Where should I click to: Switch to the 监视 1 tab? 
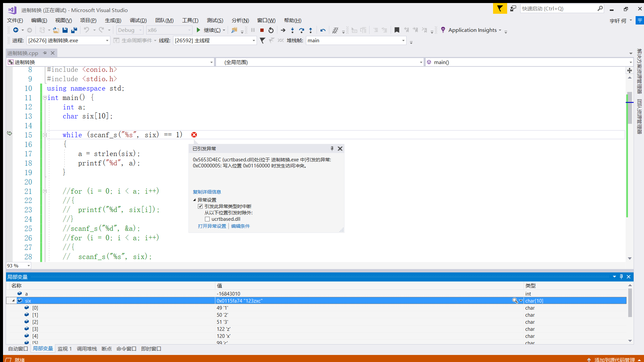64,349
